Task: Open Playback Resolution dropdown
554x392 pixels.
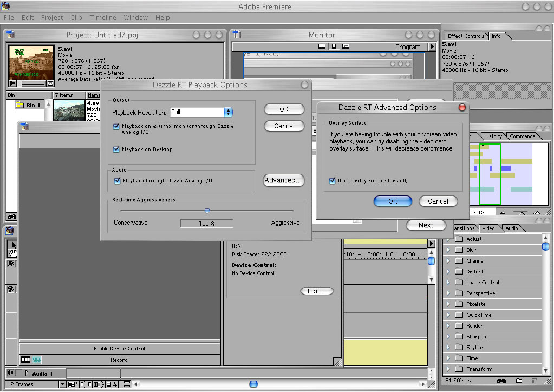Action: coord(201,112)
